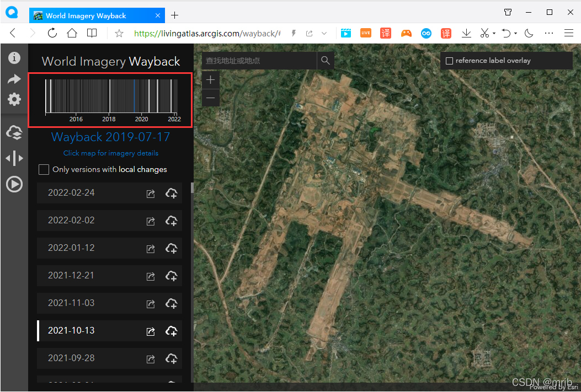Click the map search magnifier button
Screen dimensions: 581x392
(x=326, y=60)
